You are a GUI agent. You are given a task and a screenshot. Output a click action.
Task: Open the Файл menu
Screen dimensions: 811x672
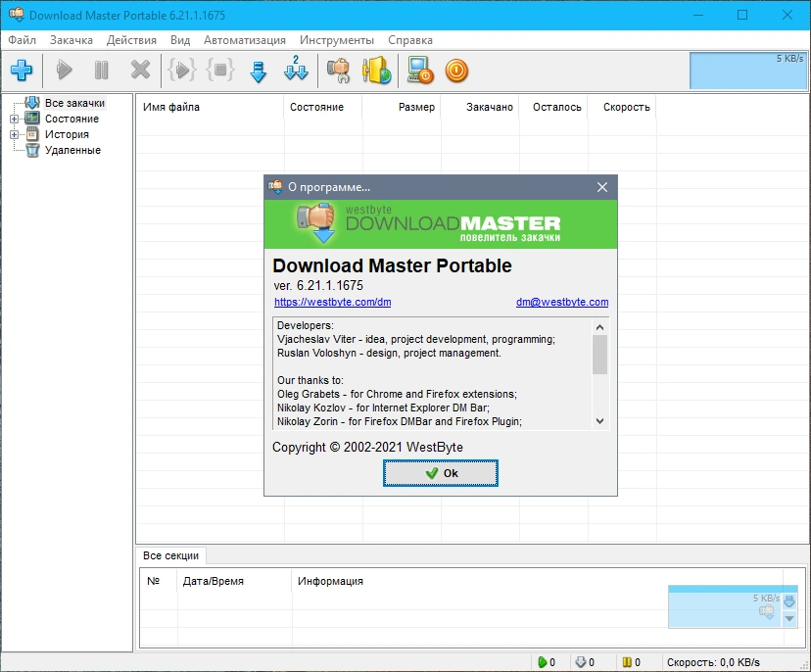tap(22, 40)
